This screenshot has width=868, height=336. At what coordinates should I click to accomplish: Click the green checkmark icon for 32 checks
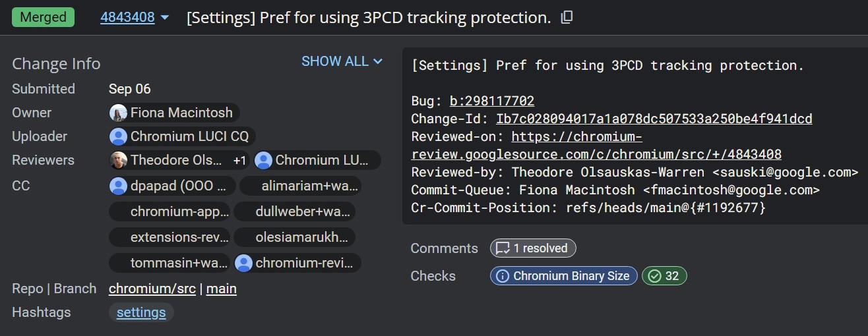(654, 276)
